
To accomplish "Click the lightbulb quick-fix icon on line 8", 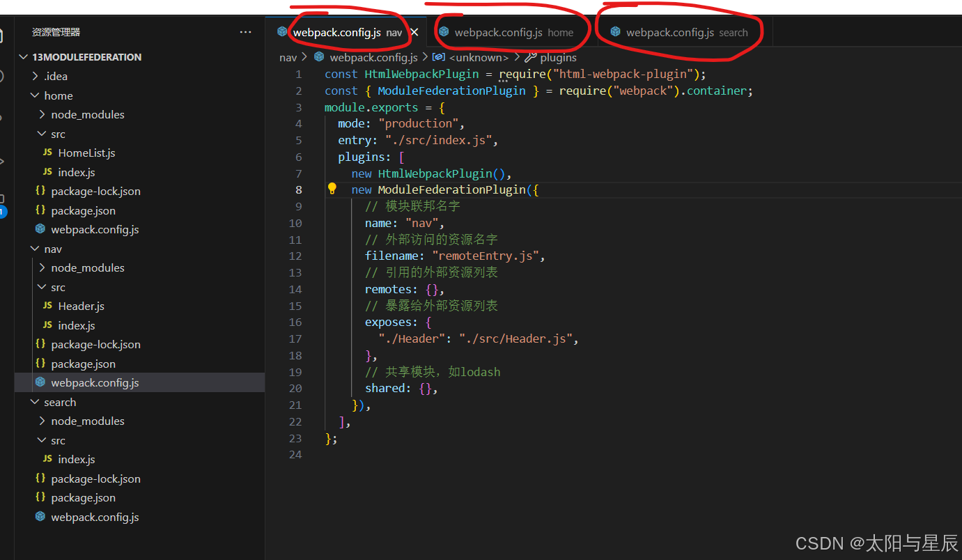I will pos(332,189).
